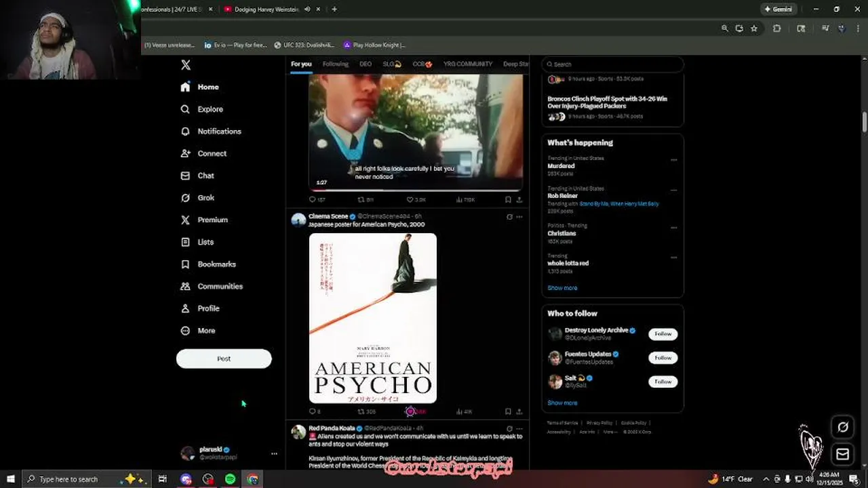Open Cinema Scene profile avatar
The height and width of the screenshot is (488, 868).
298,220
